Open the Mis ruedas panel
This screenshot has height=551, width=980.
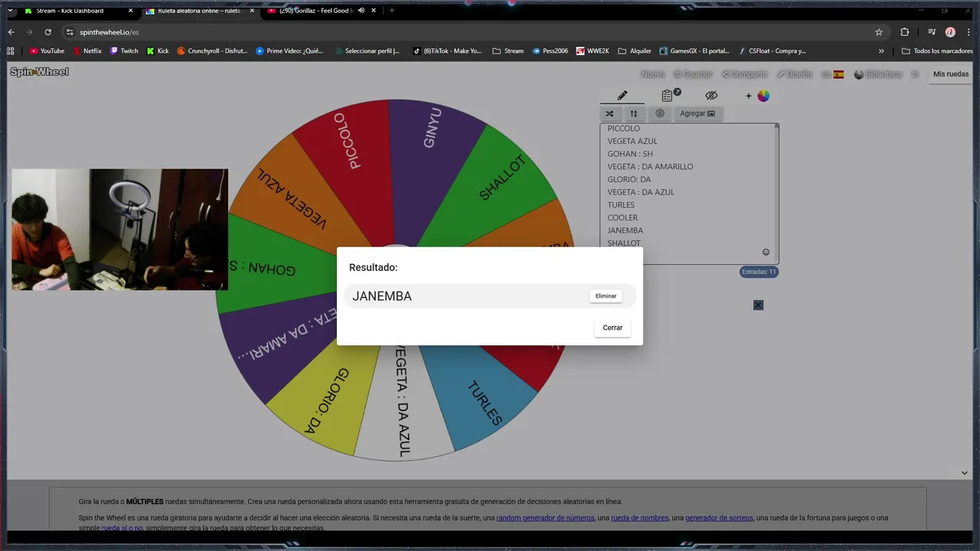click(951, 74)
